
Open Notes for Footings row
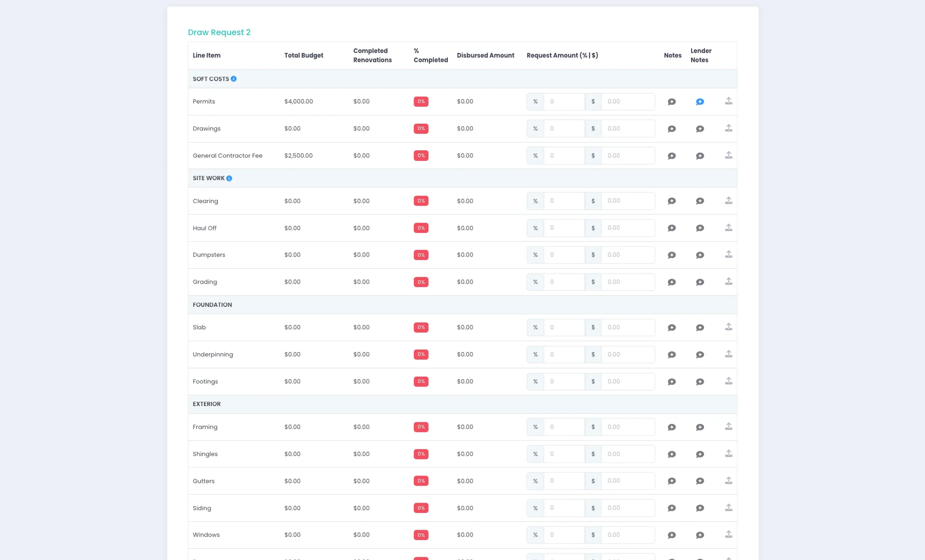pos(672,382)
